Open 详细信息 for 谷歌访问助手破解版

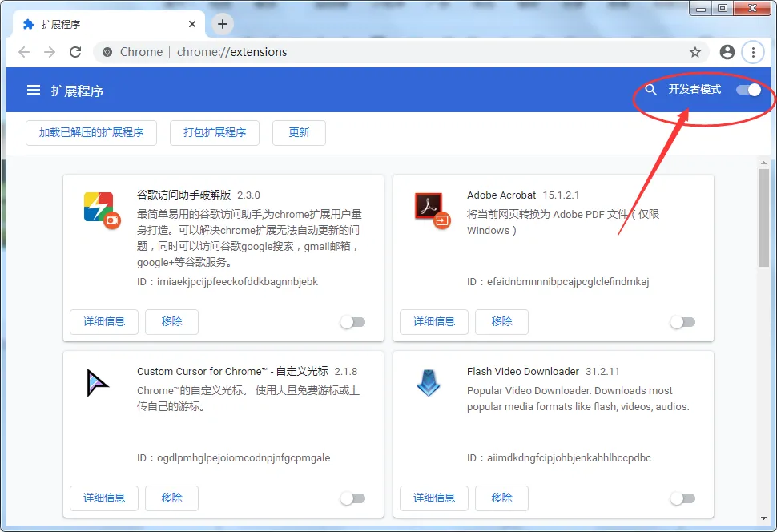tap(104, 322)
